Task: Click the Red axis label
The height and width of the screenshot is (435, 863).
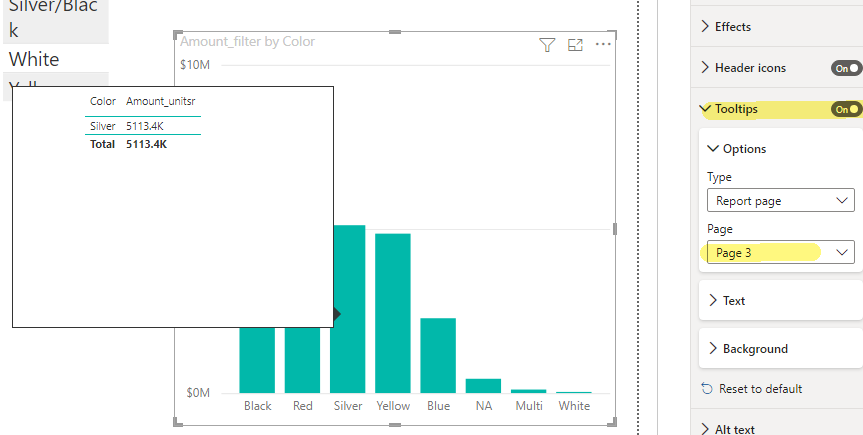Action: 303,406
